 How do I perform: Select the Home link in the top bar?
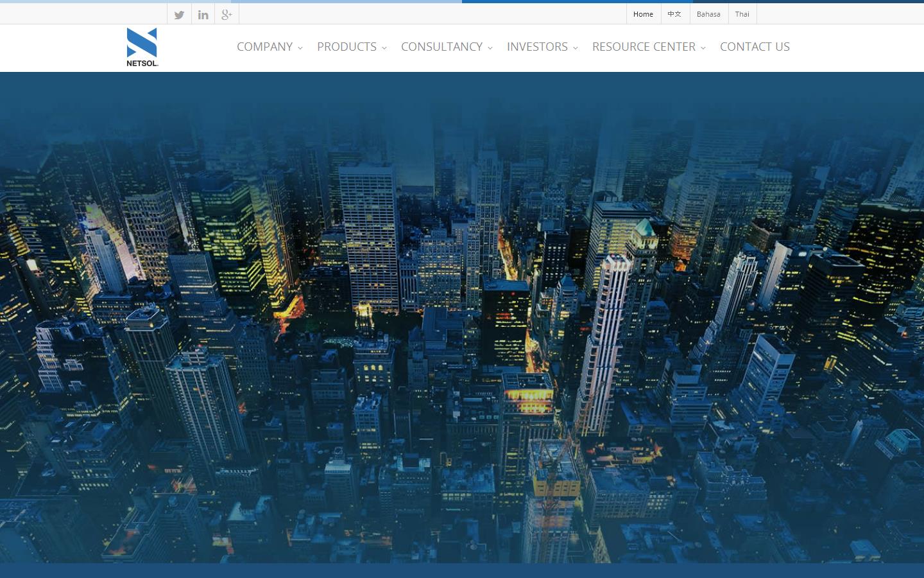[643, 13]
